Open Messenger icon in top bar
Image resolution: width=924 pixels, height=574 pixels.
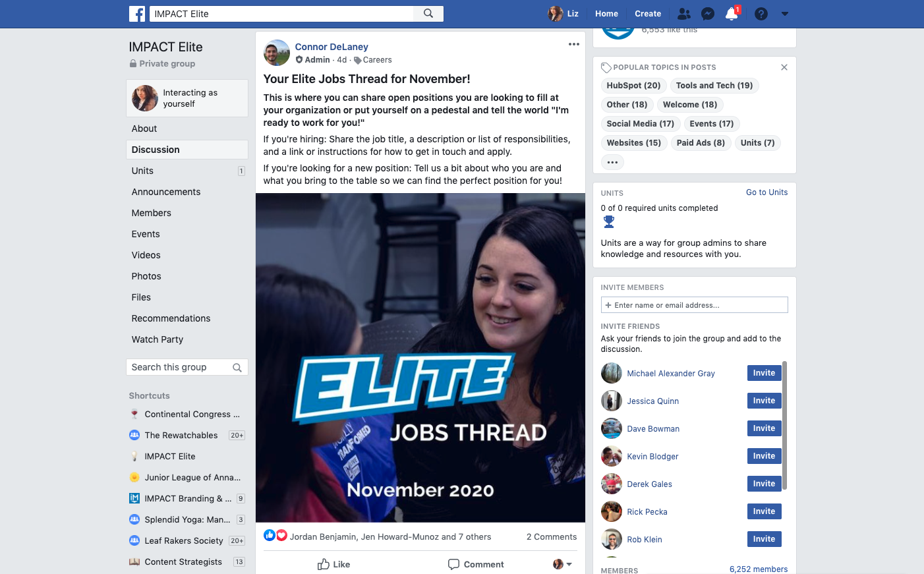[708, 14]
